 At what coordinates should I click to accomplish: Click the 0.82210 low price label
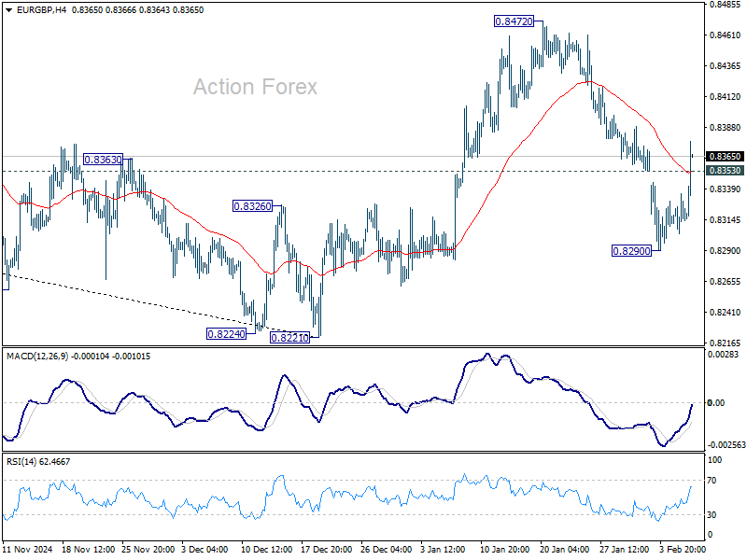(x=289, y=338)
